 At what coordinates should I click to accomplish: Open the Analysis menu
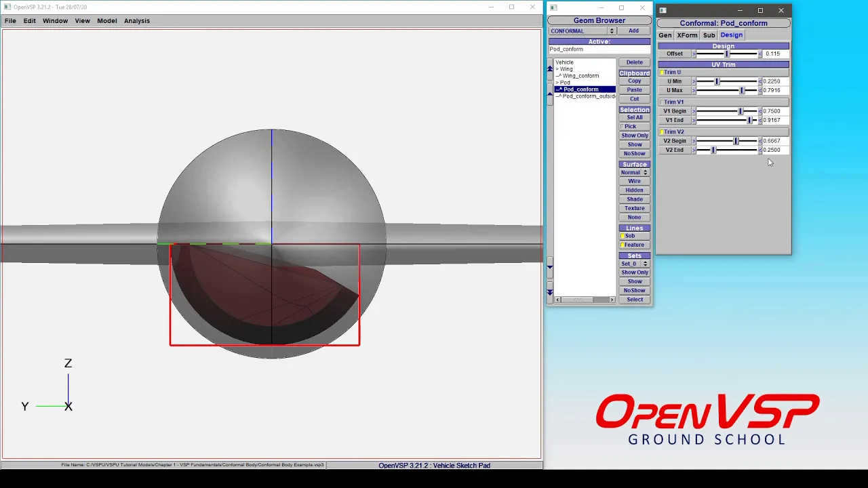point(137,21)
